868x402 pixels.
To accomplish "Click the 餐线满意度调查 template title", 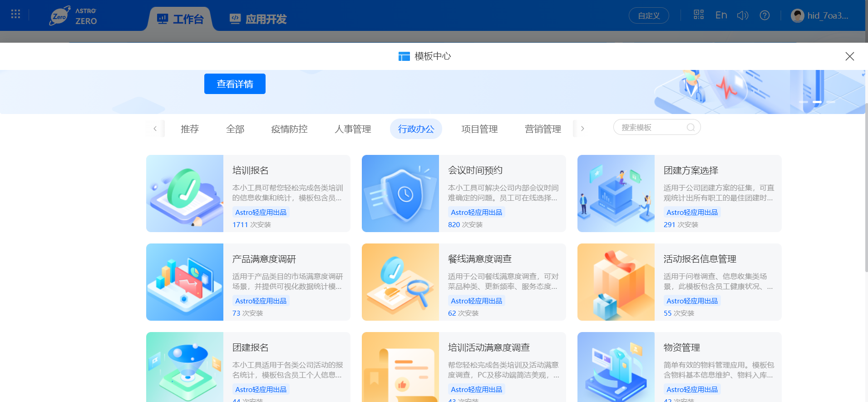I will (x=480, y=259).
